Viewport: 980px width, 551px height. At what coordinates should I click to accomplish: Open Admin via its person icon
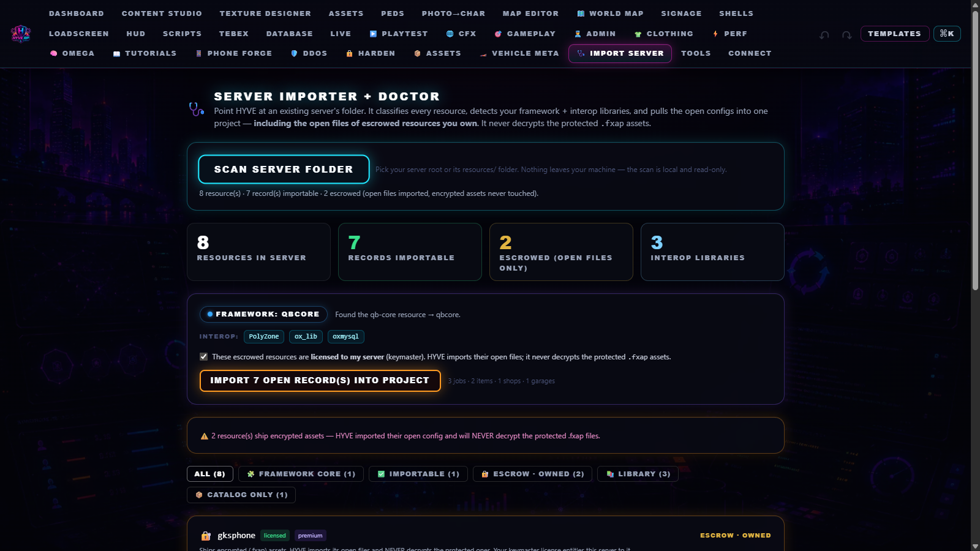point(578,34)
